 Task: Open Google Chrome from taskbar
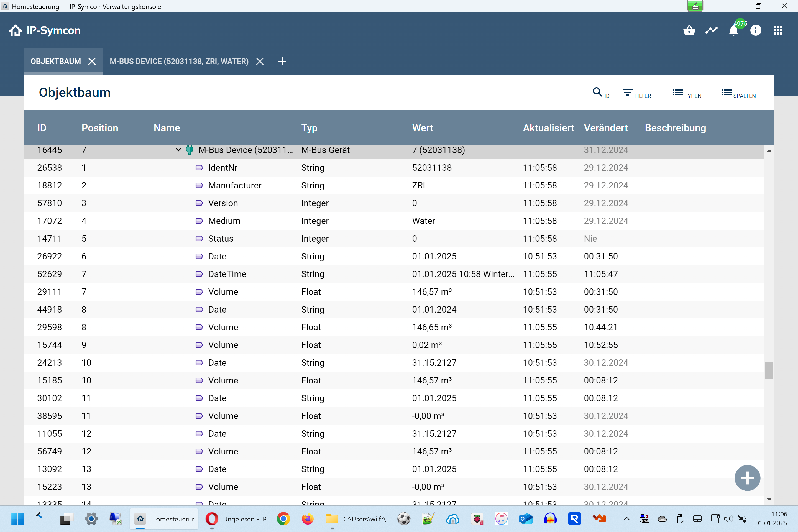283,519
